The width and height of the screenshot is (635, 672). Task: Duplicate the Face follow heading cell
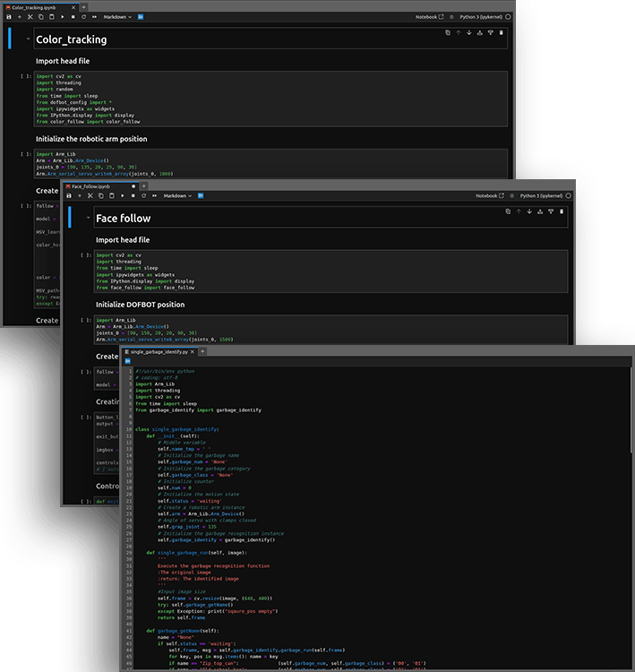click(508, 211)
